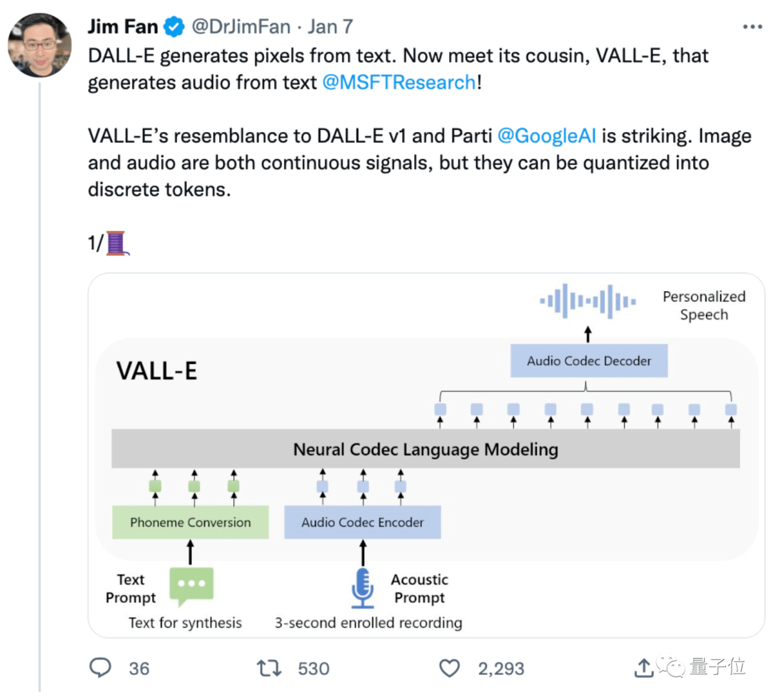Open the three-dot more options menu

[752, 27]
